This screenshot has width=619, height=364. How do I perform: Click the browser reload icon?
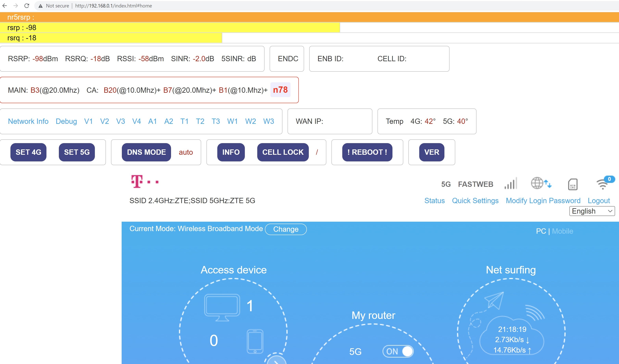pyautogui.click(x=27, y=6)
